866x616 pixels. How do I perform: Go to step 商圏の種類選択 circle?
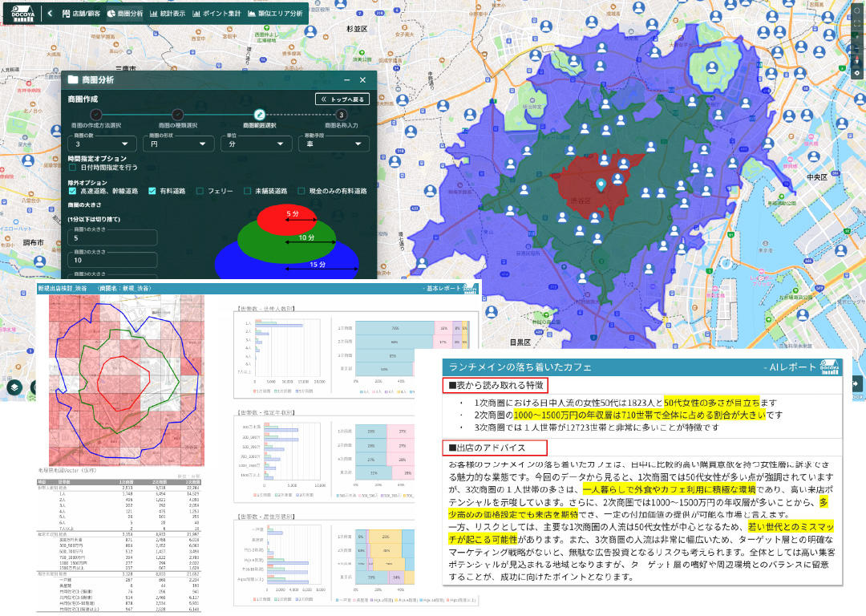tap(177, 115)
